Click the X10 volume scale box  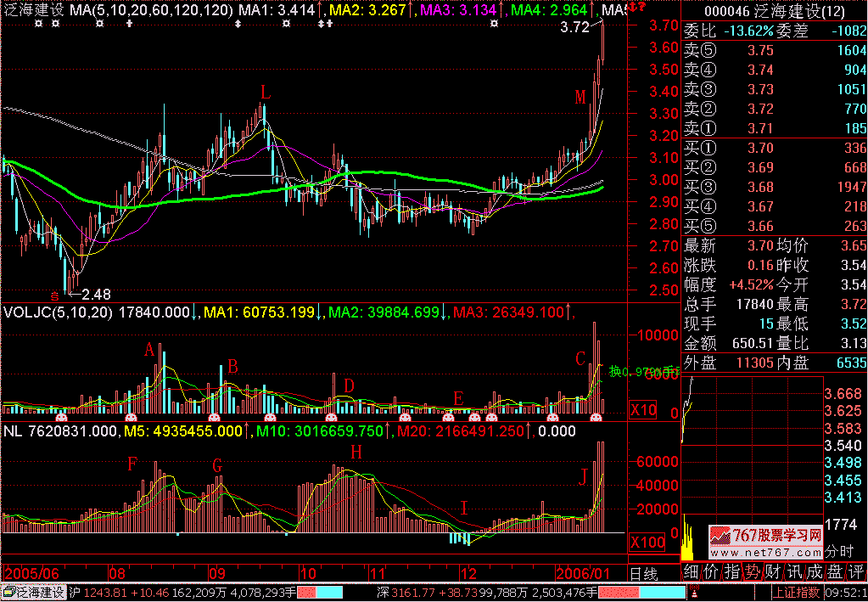pyautogui.click(x=643, y=411)
